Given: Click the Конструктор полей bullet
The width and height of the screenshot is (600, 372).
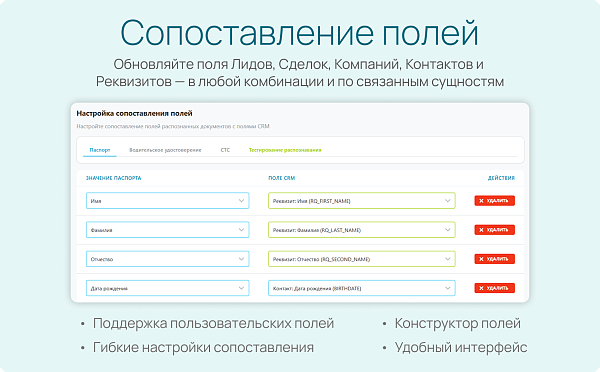Looking at the screenshot, I should 458,323.
